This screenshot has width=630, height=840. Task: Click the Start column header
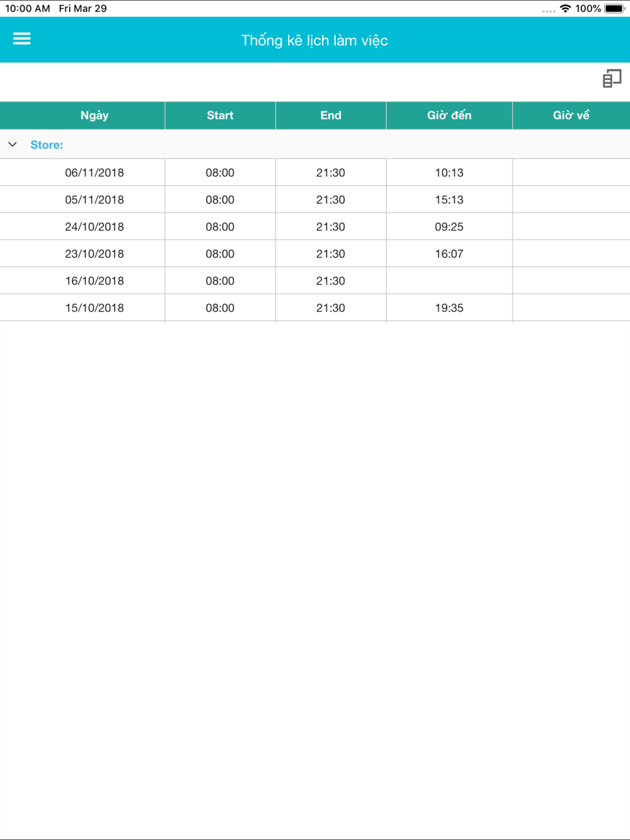click(x=220, y=115)
